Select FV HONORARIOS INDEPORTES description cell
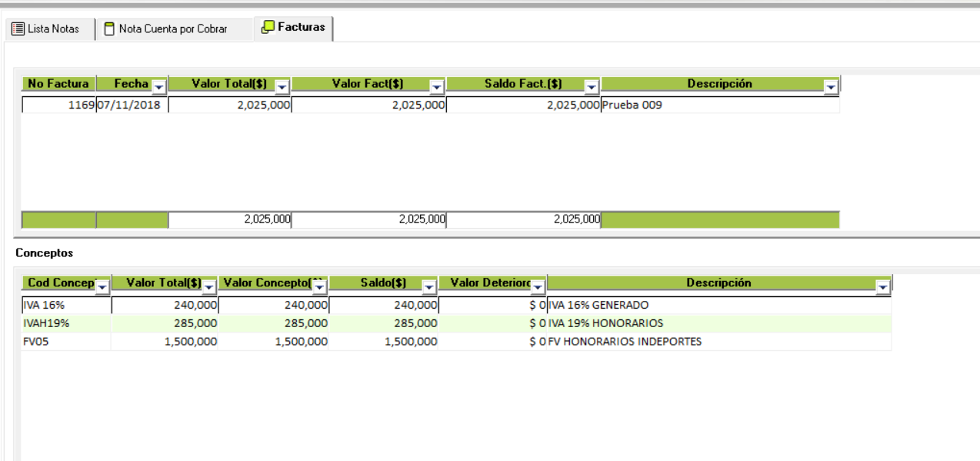The image size is (980, 461). 719,342
